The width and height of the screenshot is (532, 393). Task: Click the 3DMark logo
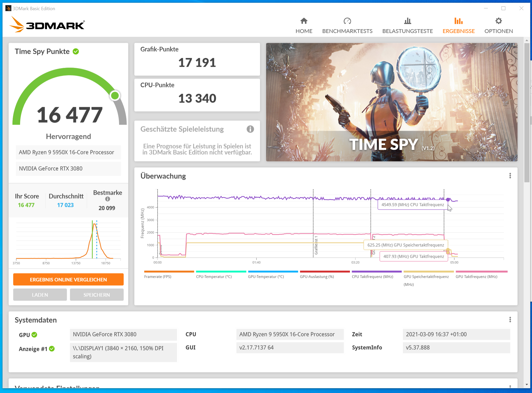pyautogui.click(x=47, y=25)
